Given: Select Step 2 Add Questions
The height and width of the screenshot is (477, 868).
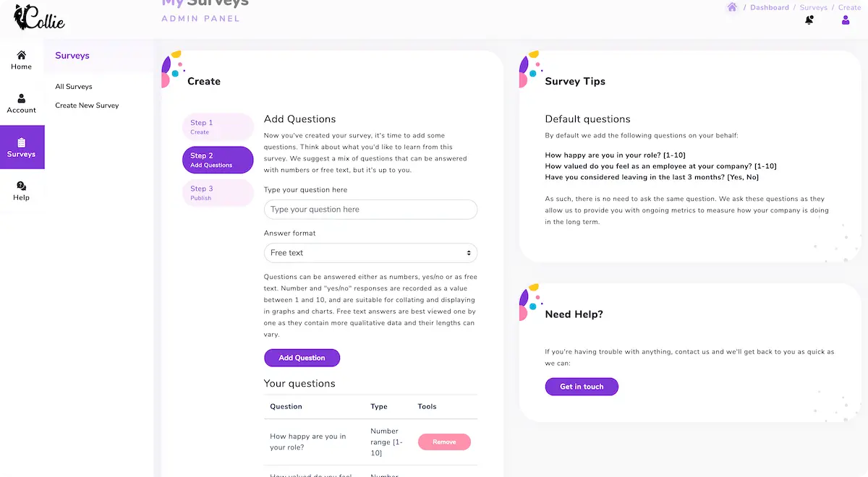Looking at the screenshot, I should [x=218, y=160].
